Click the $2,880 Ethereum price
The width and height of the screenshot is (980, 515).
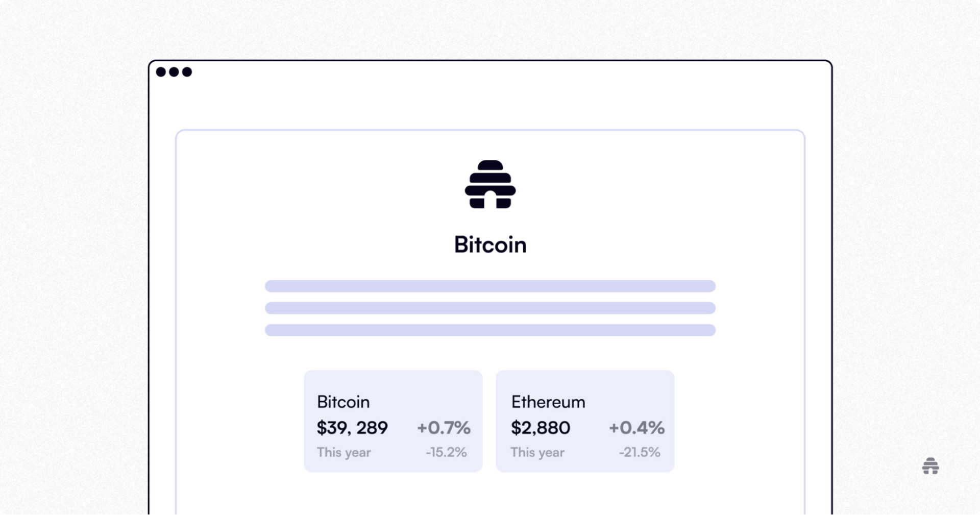pos(541,428)
